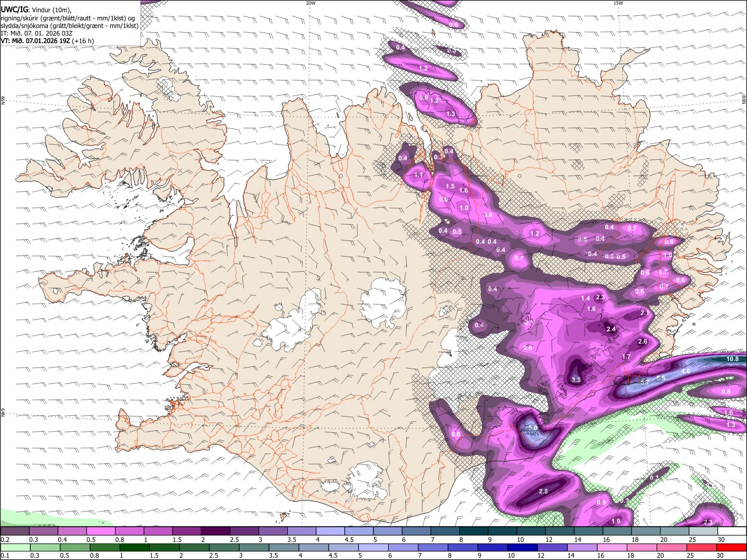747x560 pixels.
Task: Click the 1.1 snowfall value on the map
Action: [418, 174]
